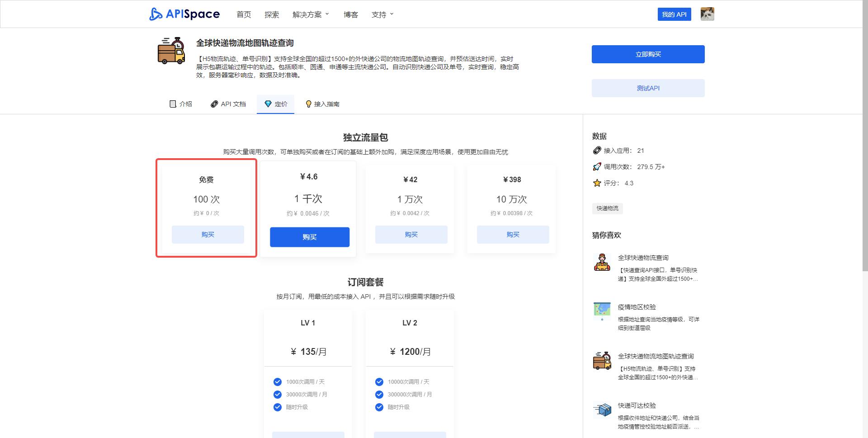
Task: Click the 接入指南 lightbulb icon
Action: 309,104
